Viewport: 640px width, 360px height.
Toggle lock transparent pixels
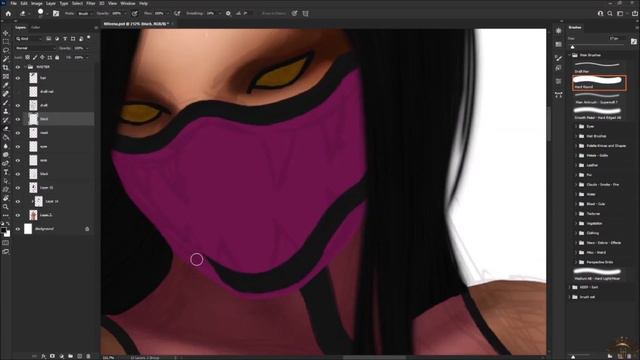click(27, 58)
